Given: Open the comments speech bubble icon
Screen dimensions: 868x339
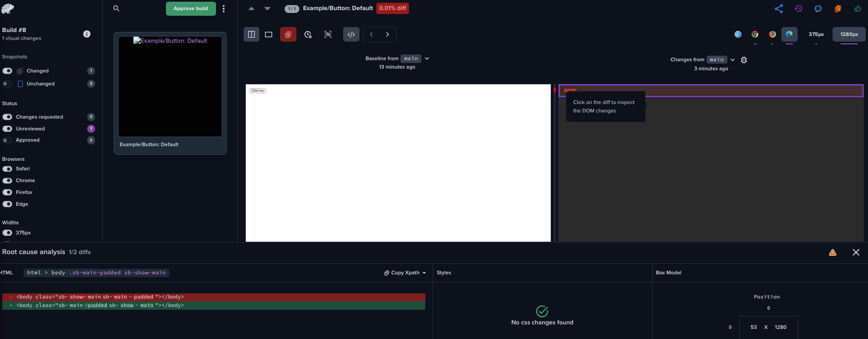Looking at the screenshot, I should pyautogui.click(x=818, y=8).
